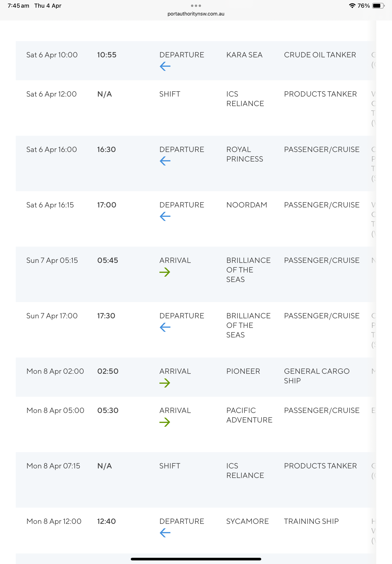Tap the NOORDAM departure arrow icon
Image resolution: width=392 pixels, height=564 pixels.
(x=165, y=217)
